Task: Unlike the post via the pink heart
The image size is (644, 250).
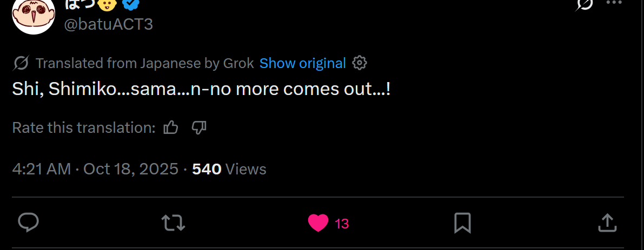Action: click(x=318, y=223)
